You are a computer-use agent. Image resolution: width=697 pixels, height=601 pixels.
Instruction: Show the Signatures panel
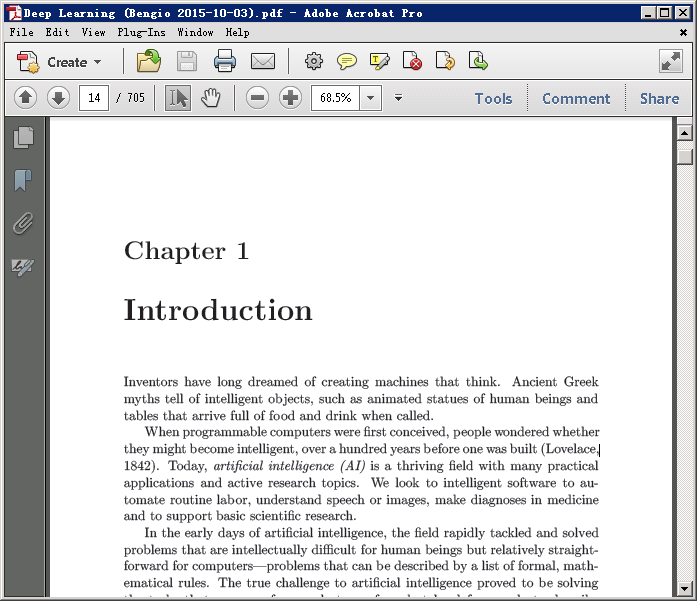(23, 267)
